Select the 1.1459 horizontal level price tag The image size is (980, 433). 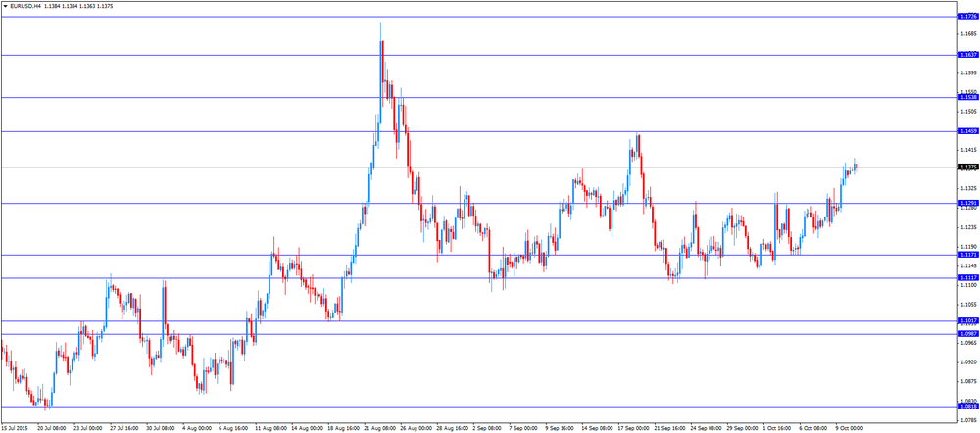(968, 131)
